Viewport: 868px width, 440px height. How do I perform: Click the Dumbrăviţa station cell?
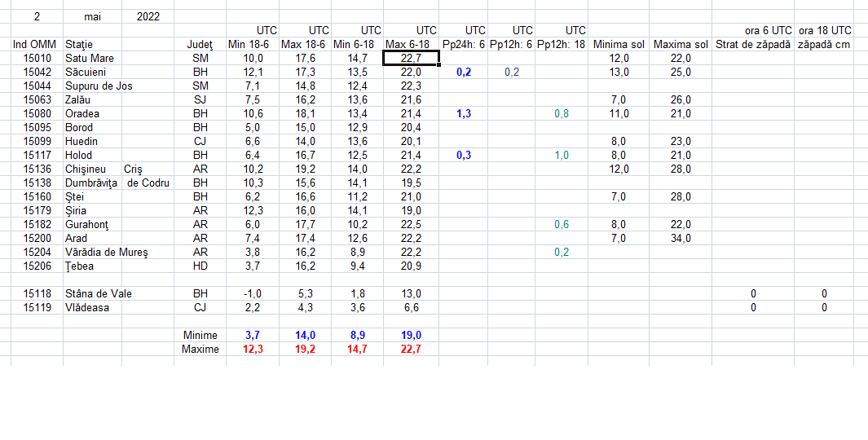(x=92, y=183)
